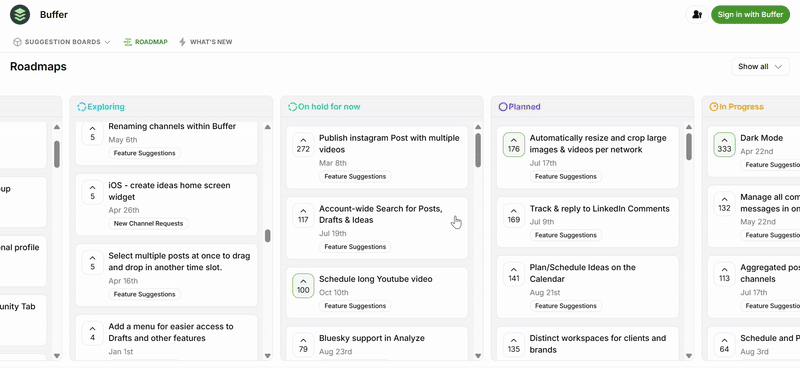Upvote Publish instagram Post with multiple videos
The width and height of the screenshot is (800, 368).
click(303, 144)
